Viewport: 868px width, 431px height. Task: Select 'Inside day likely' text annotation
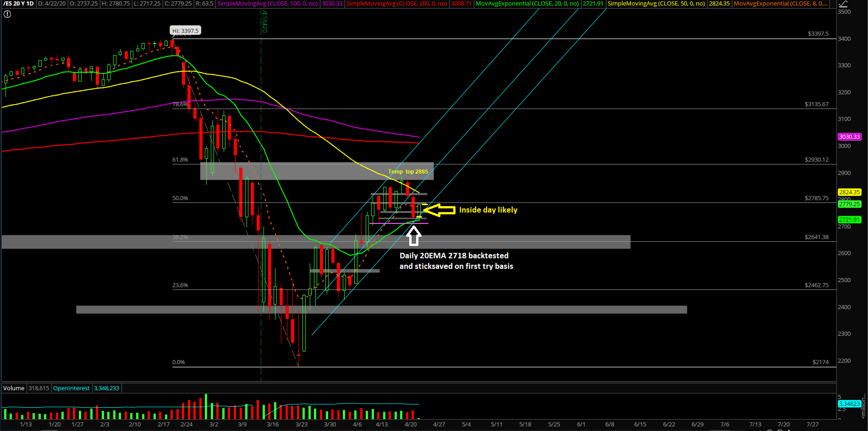pyautogui.click(x=488, y=210)
